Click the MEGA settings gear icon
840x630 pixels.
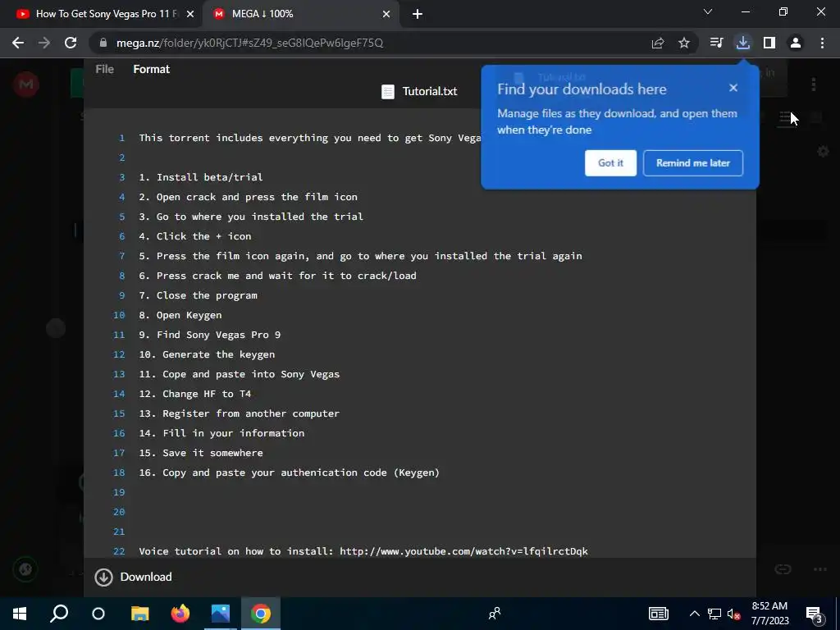823,152
